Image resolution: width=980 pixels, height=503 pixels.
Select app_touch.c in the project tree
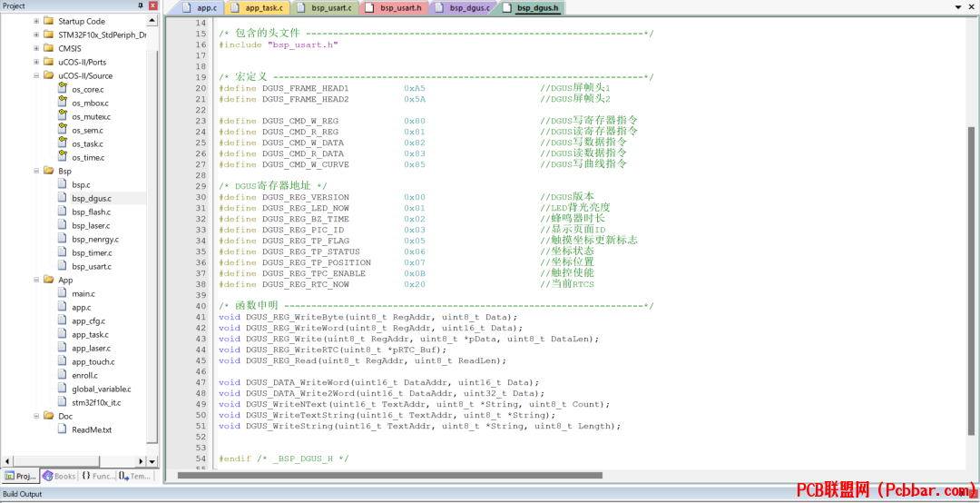[x=93, y=361]
